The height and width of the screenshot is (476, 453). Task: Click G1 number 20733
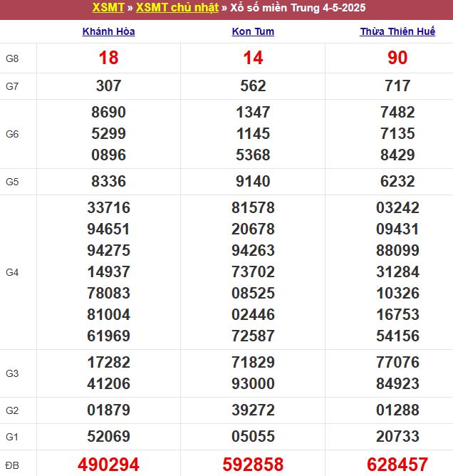pos(397,436)
